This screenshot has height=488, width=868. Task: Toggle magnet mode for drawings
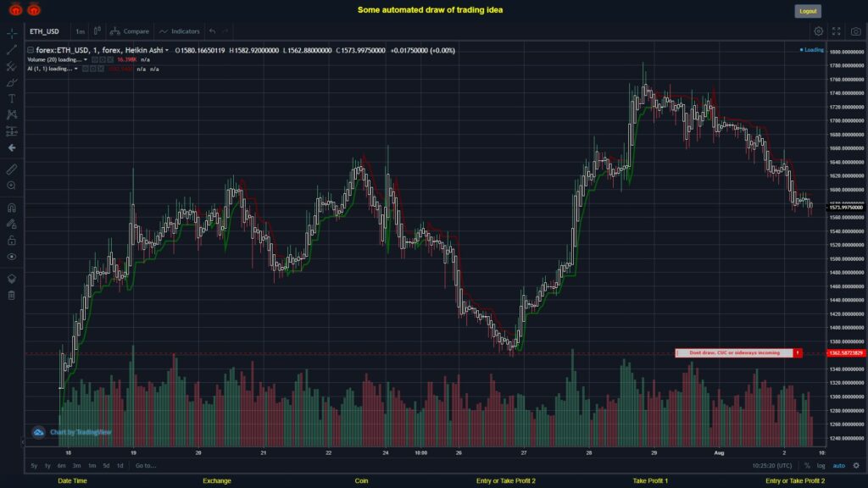point(12,208)
